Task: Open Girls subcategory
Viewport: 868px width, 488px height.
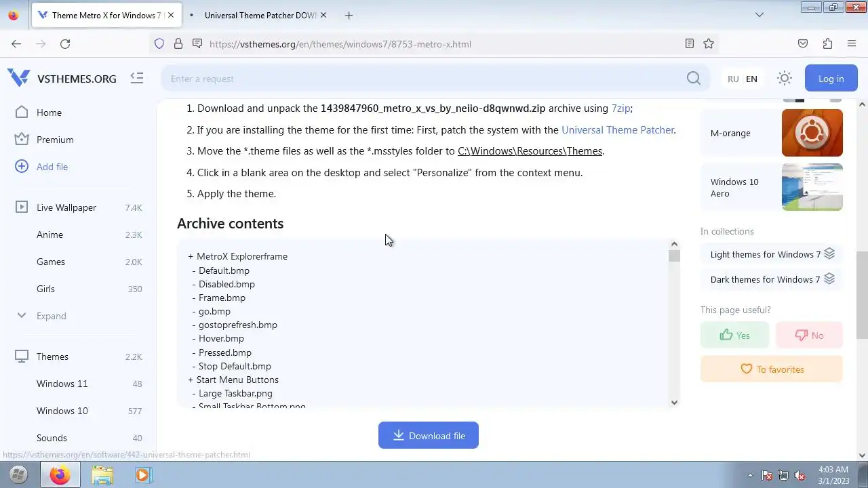Action: pos(45,289)
